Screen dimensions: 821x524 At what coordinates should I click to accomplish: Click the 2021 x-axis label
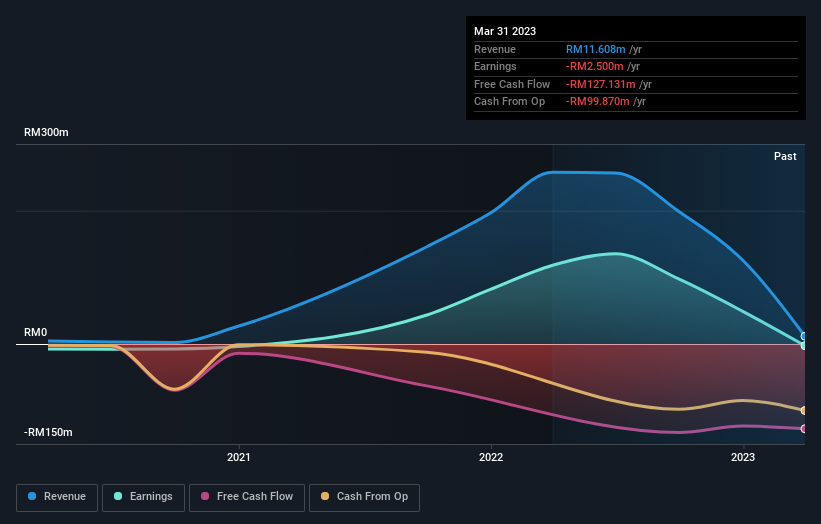pos(239,457)
